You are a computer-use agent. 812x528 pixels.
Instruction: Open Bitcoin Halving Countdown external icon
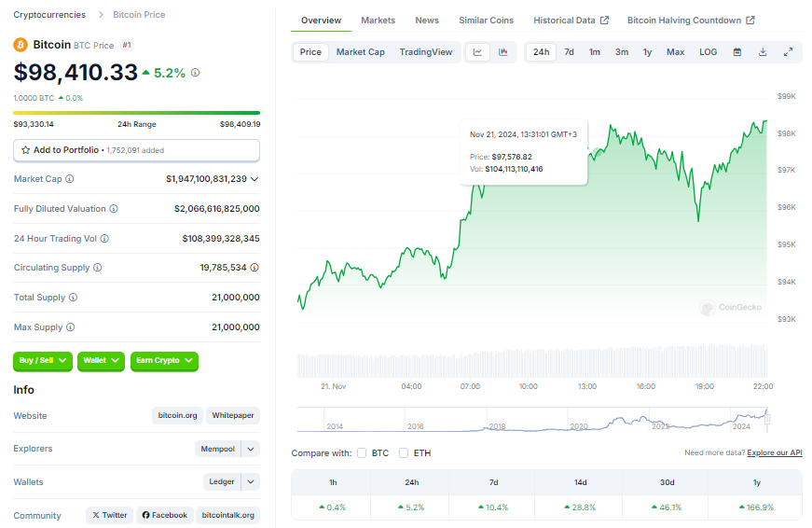(x=750, y=21)
